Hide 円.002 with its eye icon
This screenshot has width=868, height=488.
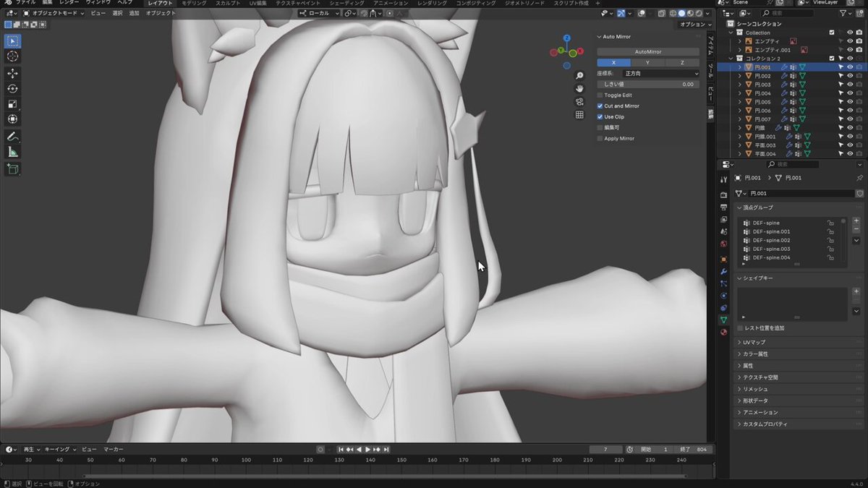tap(851, 76)
